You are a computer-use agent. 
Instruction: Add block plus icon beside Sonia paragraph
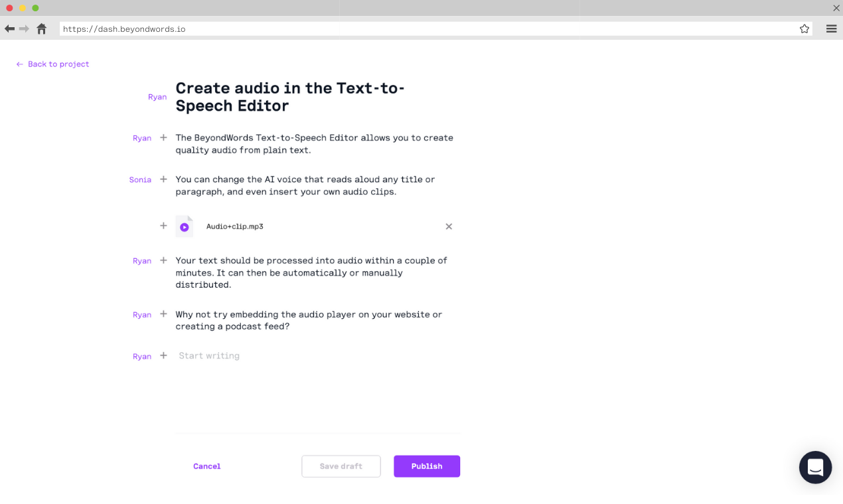coord(163,179)
